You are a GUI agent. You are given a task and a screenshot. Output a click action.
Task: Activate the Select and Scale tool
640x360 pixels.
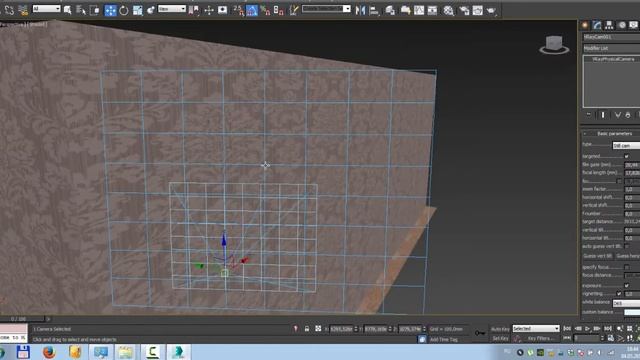[138, 10]
